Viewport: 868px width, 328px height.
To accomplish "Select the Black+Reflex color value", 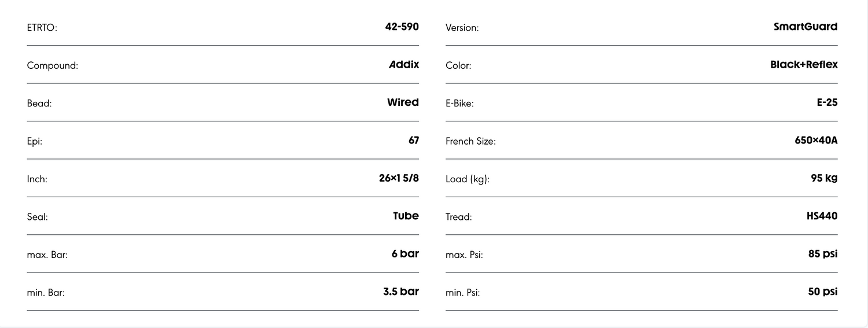I will 804,65.
